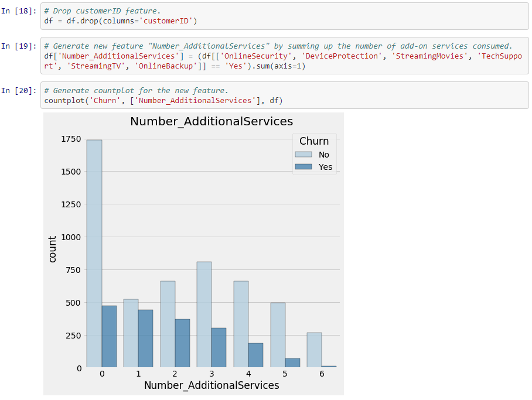Click the comment '# Drop customerID feature.'
This screenshot has width=532, height=400.
103,11
